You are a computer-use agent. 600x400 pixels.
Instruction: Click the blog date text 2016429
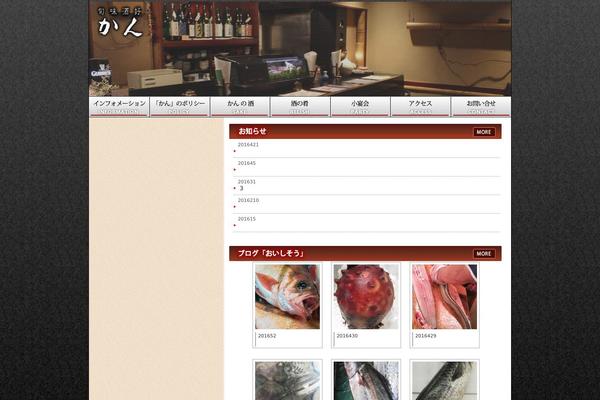(426, 336)
